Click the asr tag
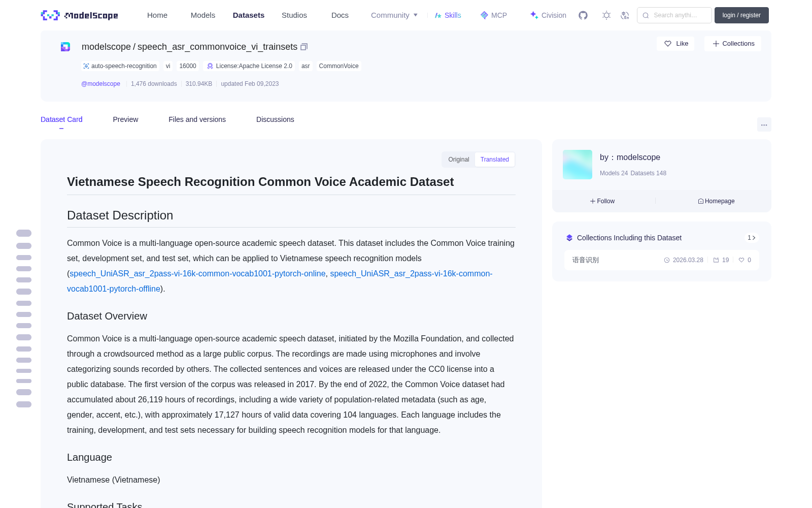This screenshot has width=812, height=508. pos(306,66)
